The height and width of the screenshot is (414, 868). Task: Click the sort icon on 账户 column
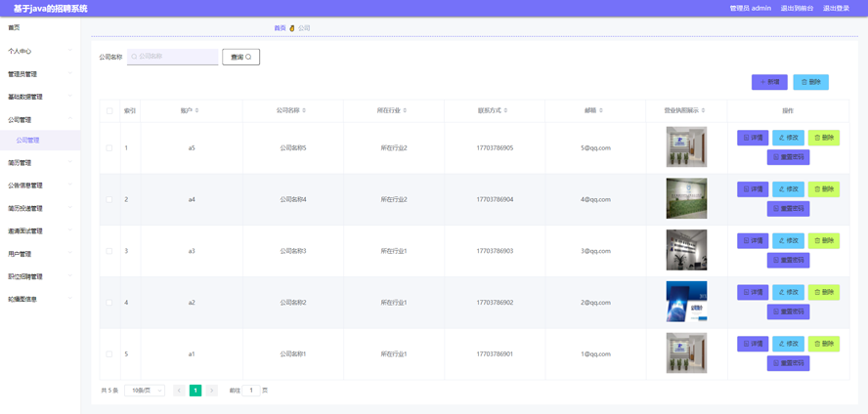[x=197, y=111]
